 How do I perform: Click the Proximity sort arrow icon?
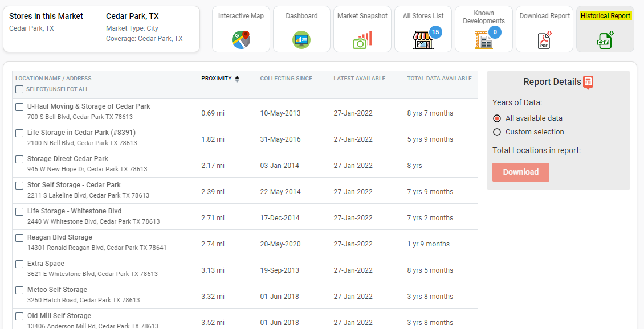pos(237,79)
